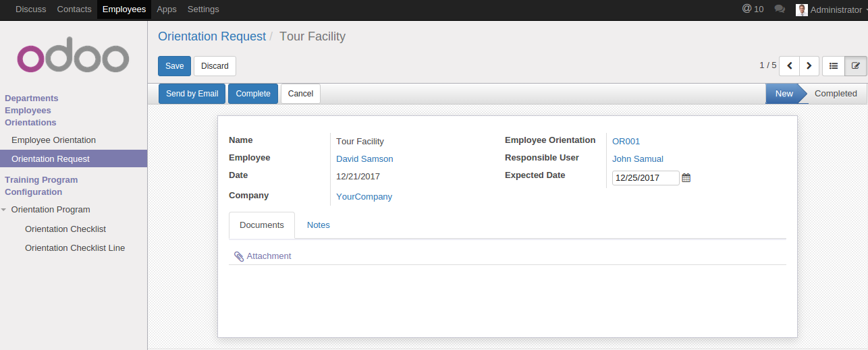Go to the previous record arrow
Viewport: 868px width, 350px height.
(789, 66)
